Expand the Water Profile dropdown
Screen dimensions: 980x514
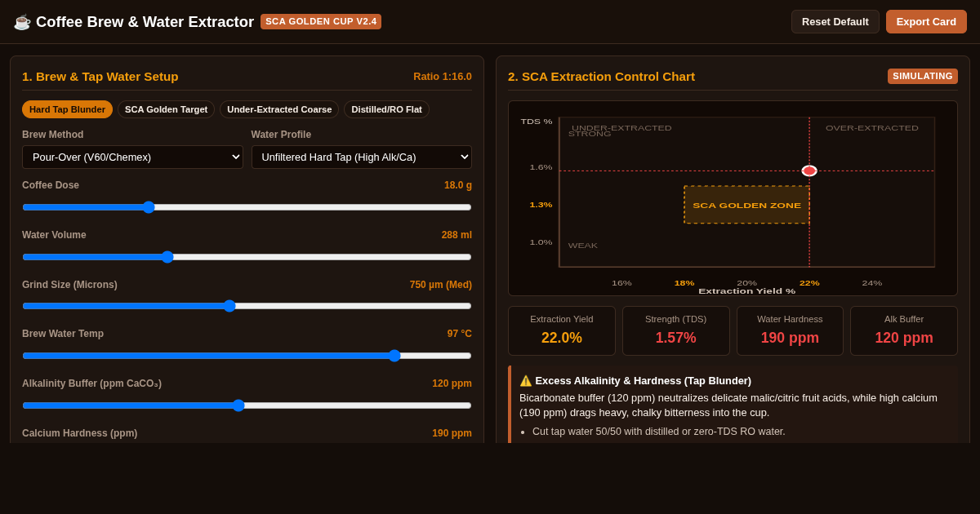pyautogui.click(x=362, y=157)
